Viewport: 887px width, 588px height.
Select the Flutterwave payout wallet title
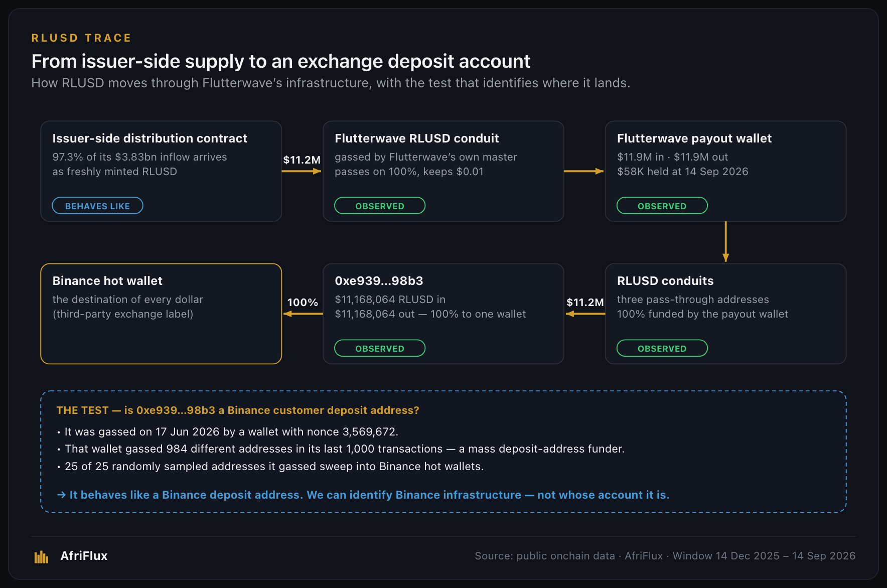pos(694,138)
